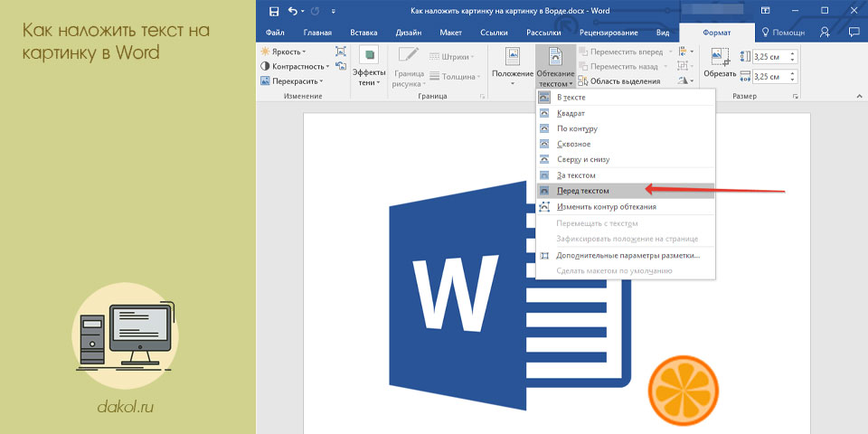The image size is (868, 434).
Task: Switch to the Рецензирование tab
Action: click(x=609, y=33)
